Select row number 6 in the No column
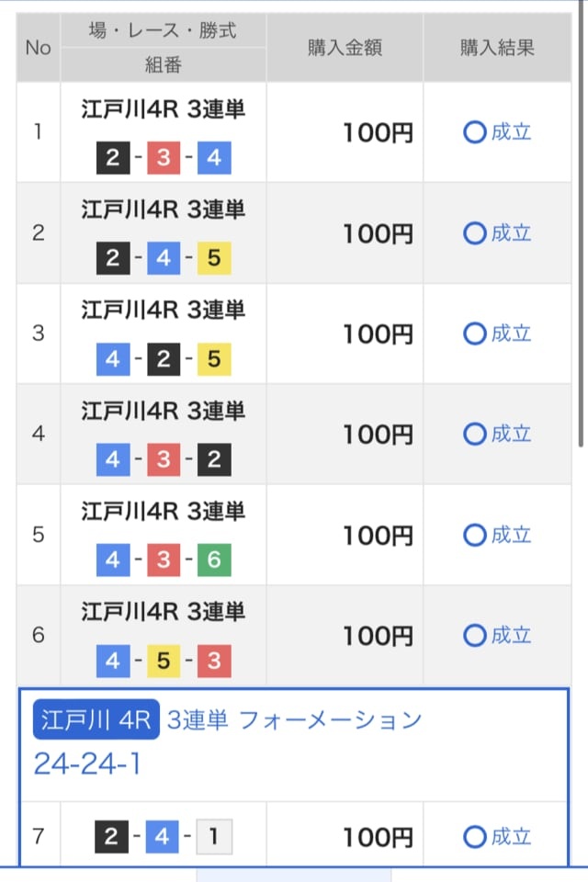The image size is (588, 882). [x=38, y=635]
